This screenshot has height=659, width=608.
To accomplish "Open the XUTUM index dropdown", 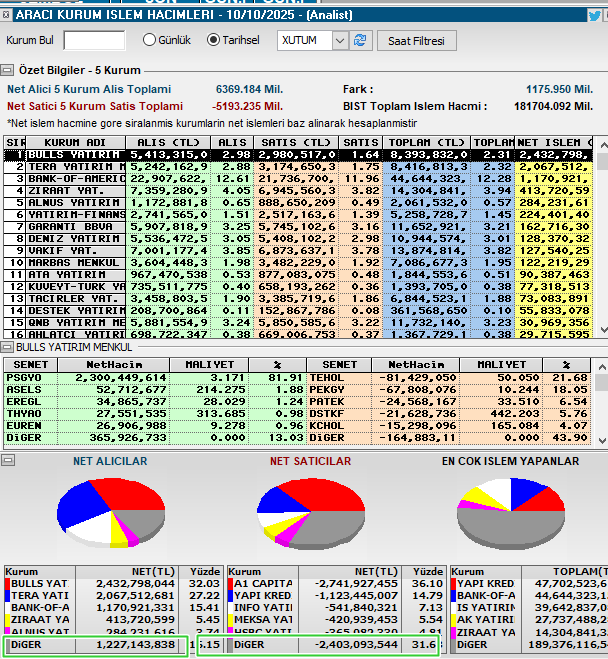I will coord(340,41).
